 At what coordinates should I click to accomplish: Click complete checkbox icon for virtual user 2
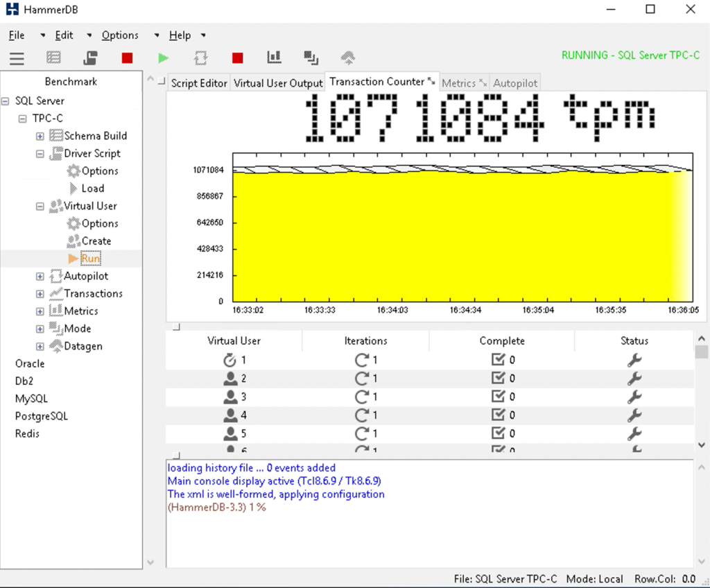click(498, 378)
